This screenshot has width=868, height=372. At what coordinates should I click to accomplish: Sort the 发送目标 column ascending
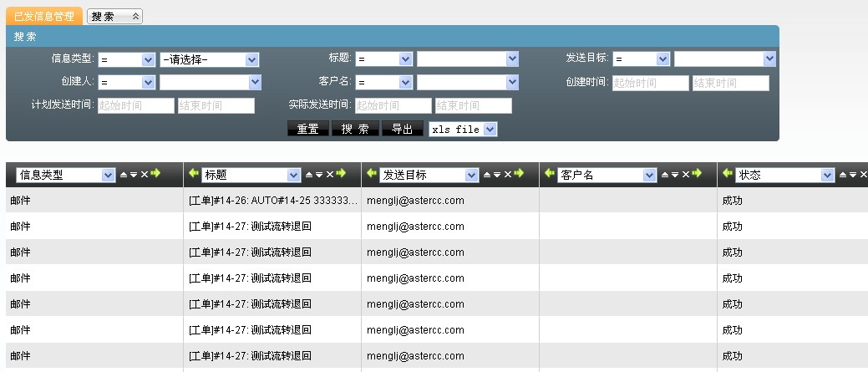(487, 175)
